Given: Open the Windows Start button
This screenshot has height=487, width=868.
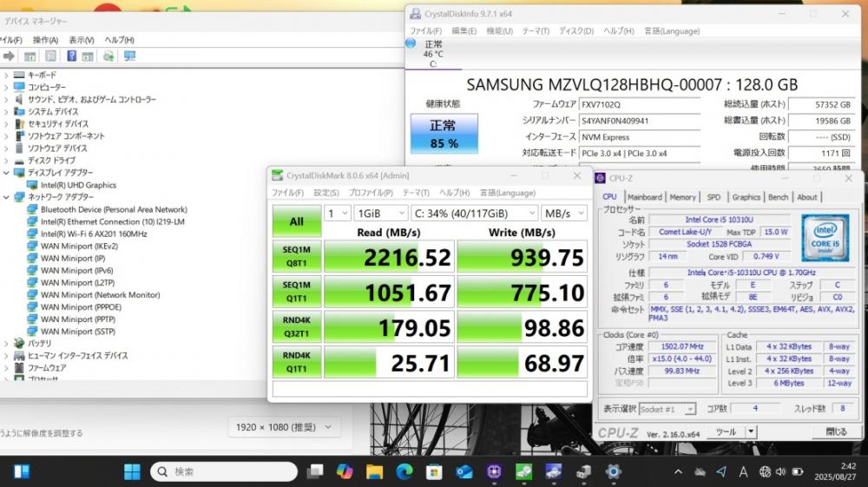Looking at the screenshot, I should click(132, 471).
